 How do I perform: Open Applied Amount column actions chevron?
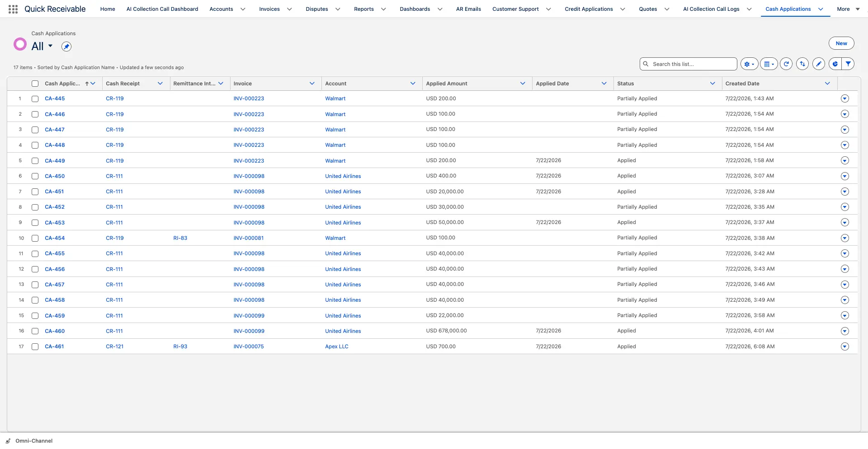coord(523,84)
